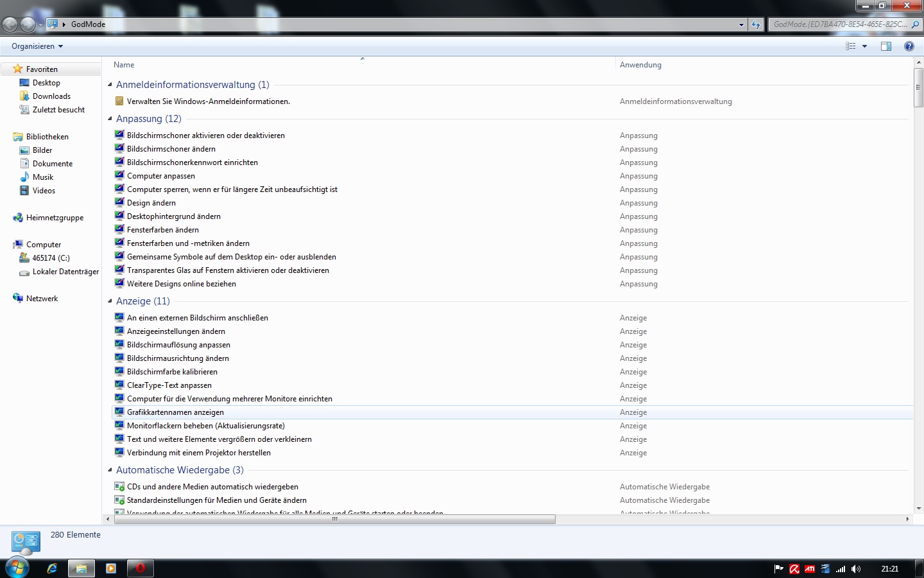The width and height of the screenshot is (924, 578).
Task: Click the volume speaker tray icon
Action: click(x=855, y=569)
